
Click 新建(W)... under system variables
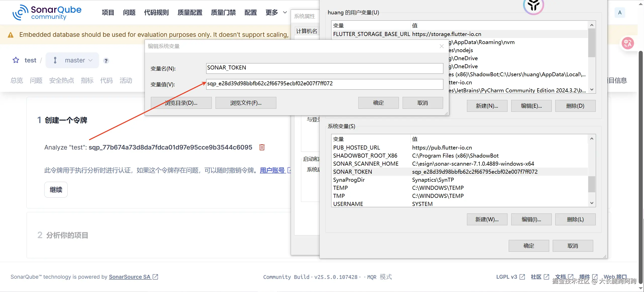coord(487,219)
